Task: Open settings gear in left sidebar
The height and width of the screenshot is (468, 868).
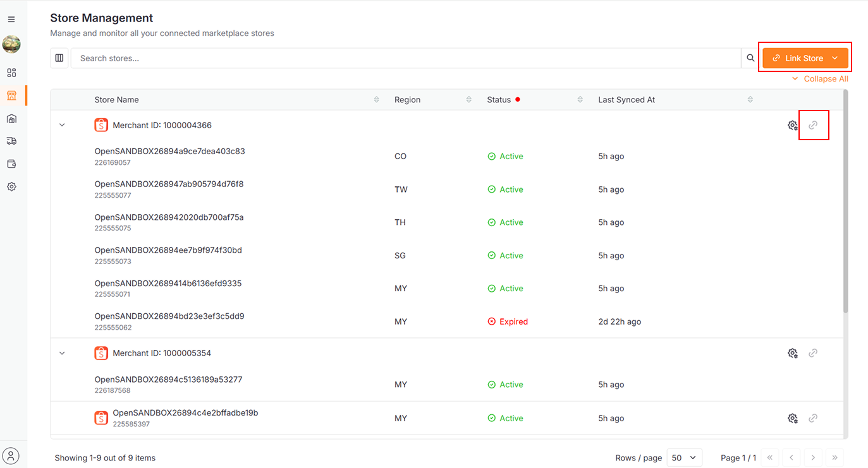Action: tap(11, 187)
